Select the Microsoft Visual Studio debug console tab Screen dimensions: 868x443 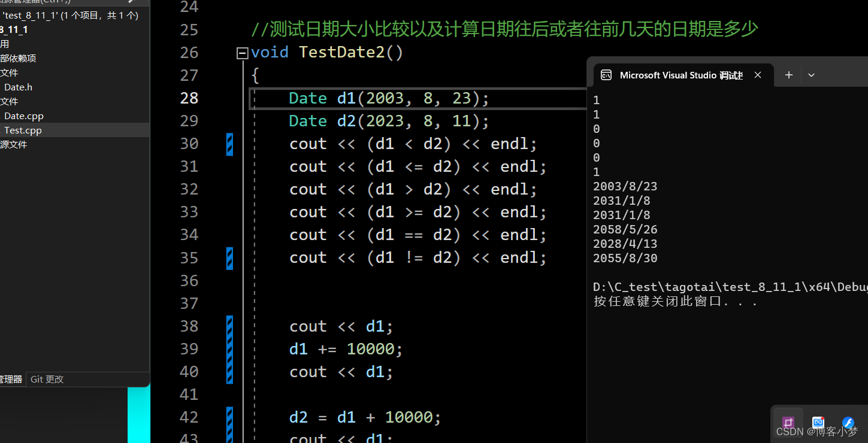683,75
